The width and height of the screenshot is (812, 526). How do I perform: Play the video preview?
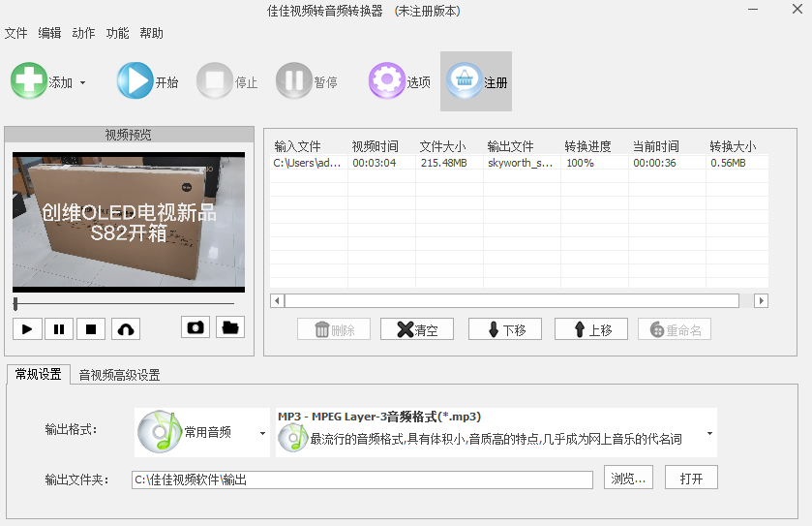[27, 329]
